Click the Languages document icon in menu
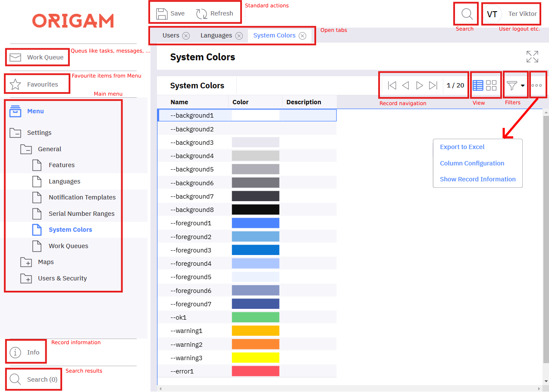This screenshot has height=392, width=549. click(37, 181)
